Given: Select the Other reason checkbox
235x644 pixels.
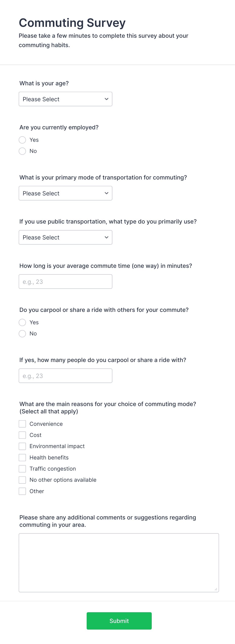Looking at the screenshot, I should coord(22,491).
